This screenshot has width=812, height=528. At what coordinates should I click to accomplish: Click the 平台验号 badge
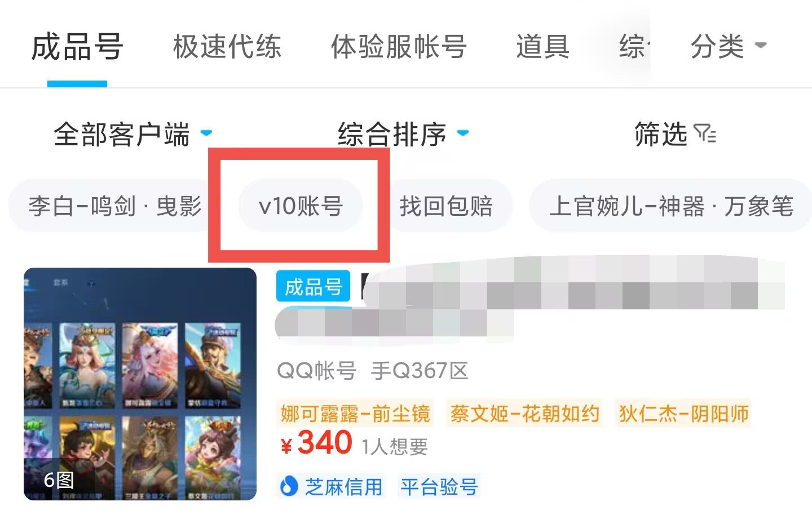[439, 486]
